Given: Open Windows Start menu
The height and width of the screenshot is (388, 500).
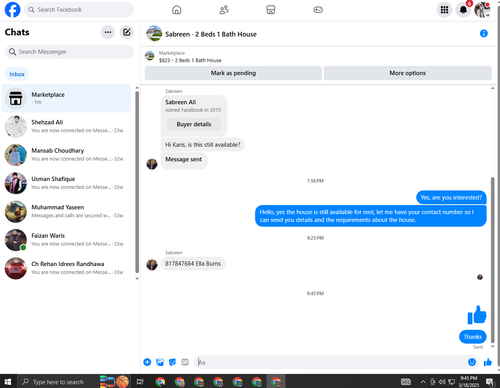Looking at the screenshot, I should coord(8,382).
